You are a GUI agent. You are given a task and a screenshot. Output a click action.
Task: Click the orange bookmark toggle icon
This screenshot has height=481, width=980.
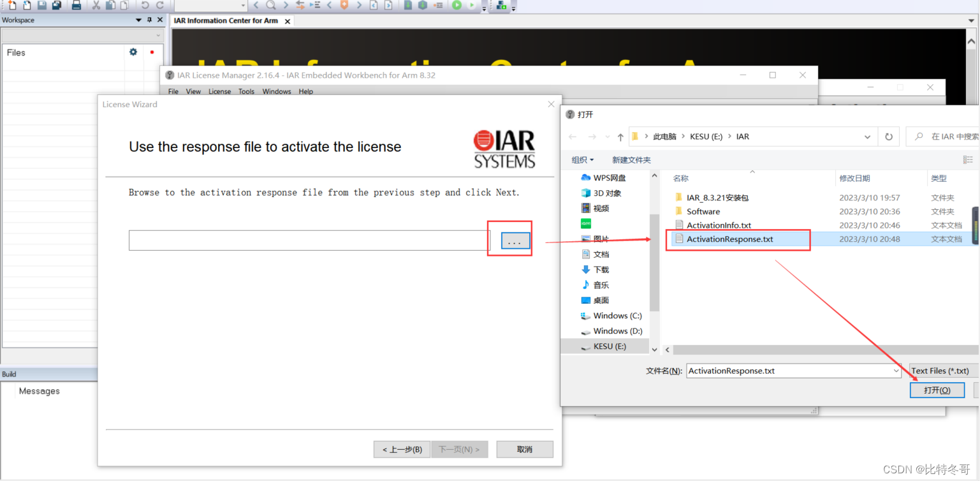coord(344,5)
